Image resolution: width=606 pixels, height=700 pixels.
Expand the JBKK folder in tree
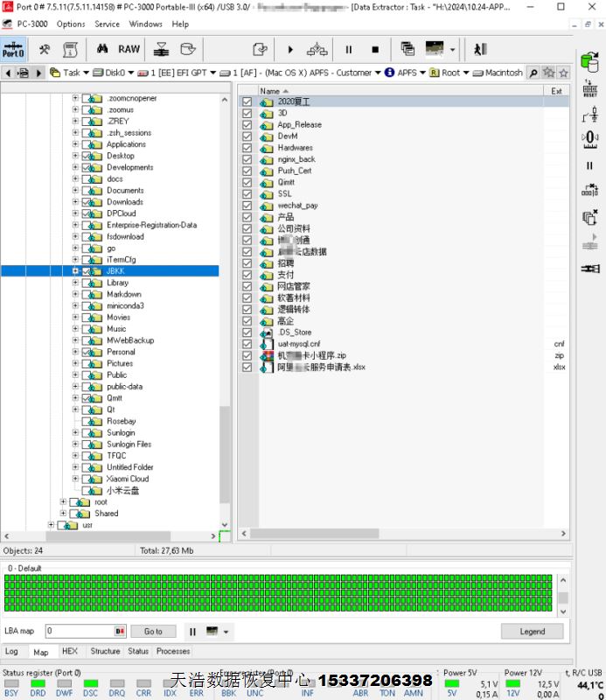[x=75, y=271]
